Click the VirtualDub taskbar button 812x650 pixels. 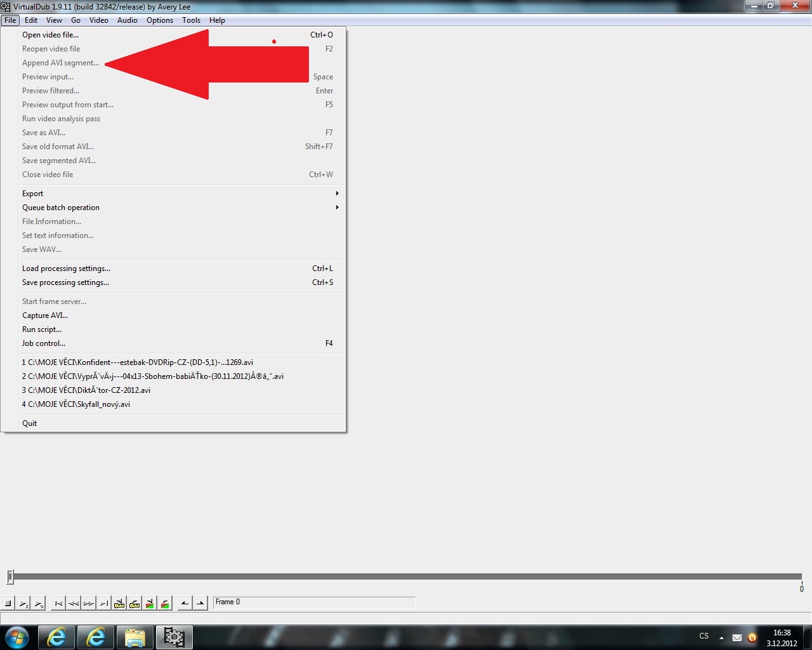click(x=174, y=637)
